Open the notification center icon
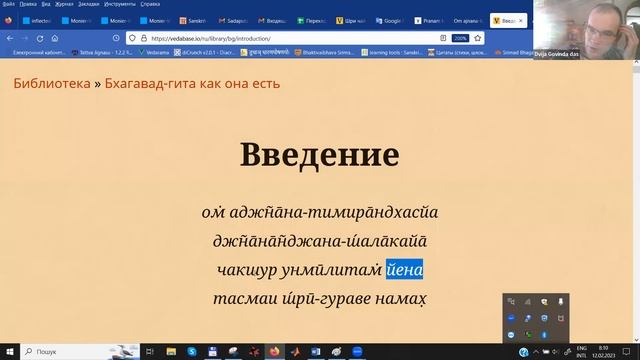 [x=627, y=352]
